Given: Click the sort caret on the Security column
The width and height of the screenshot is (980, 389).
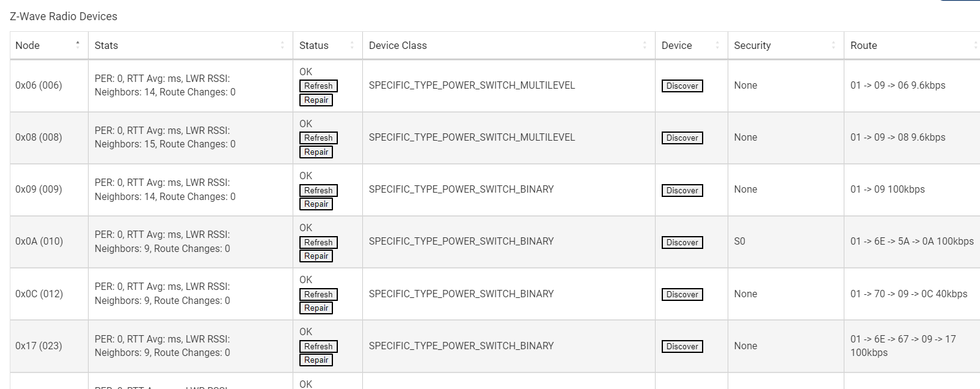Looking at the screenshot, I should (x=835, y=45).
